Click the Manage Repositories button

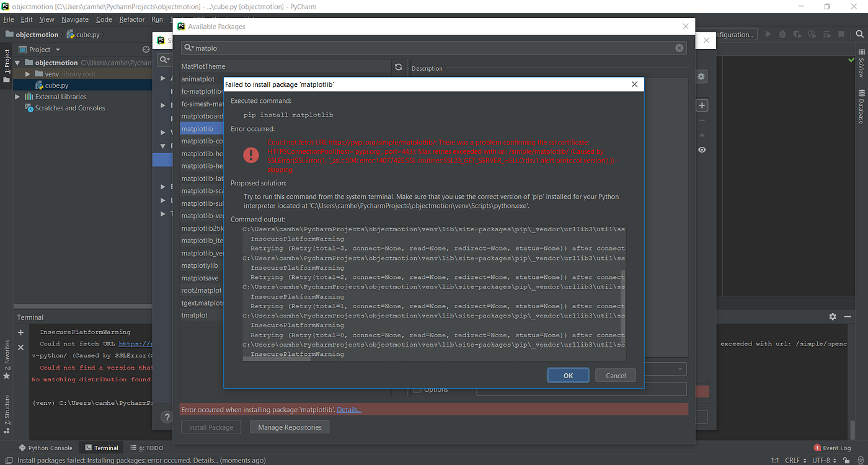pyautogui.click(x=290, y=427)
